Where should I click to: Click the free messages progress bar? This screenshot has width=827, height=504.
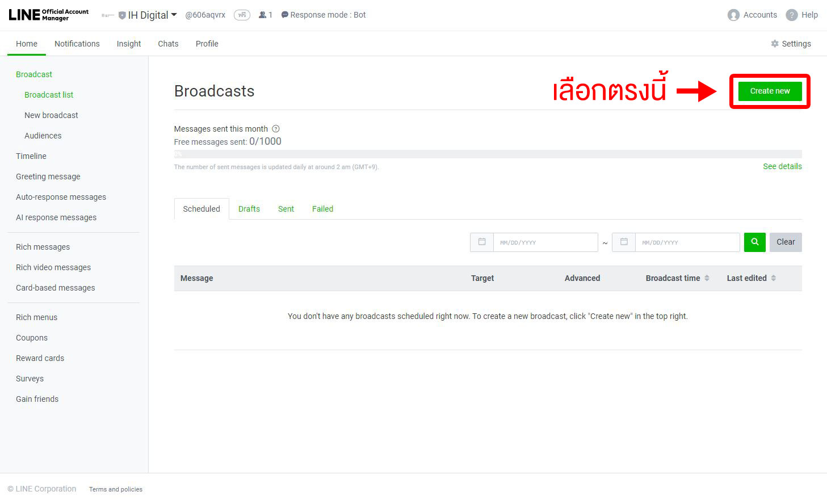click(x=488, y=154)
